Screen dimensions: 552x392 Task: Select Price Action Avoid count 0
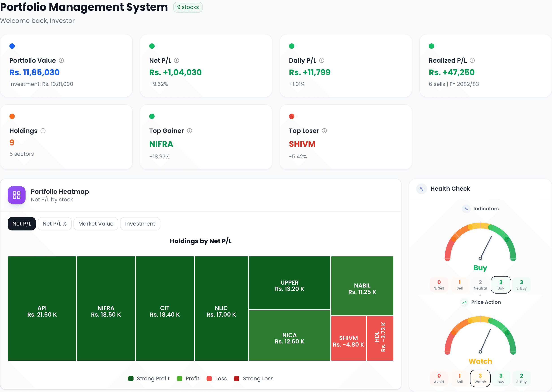tap(439, 379)
